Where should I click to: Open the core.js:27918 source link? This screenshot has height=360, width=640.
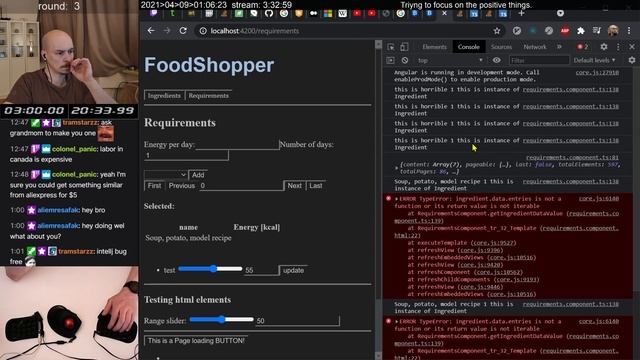(x=597, y=72)
